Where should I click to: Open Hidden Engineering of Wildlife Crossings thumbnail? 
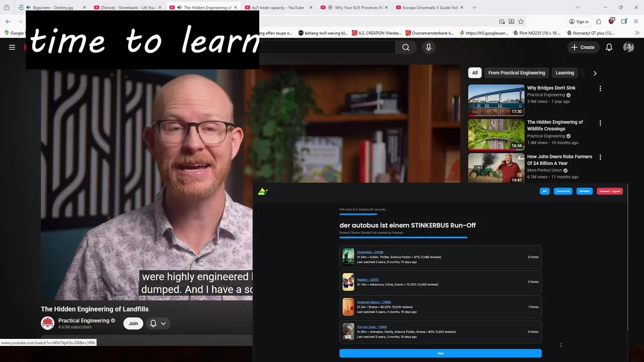click(x=496, y=134)
